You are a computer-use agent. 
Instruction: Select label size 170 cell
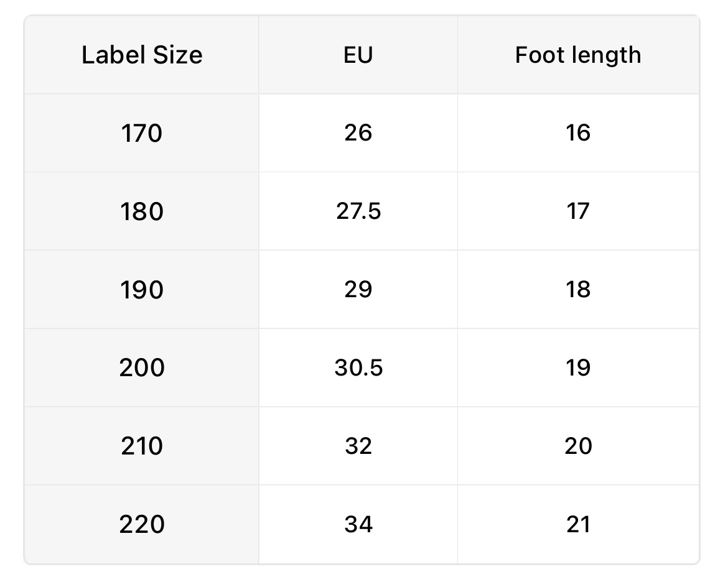(142, 133)
